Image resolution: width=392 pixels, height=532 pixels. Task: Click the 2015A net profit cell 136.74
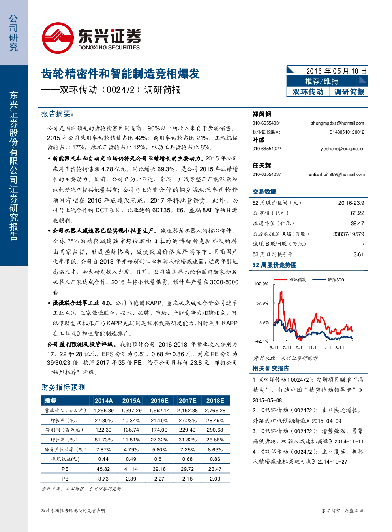click(131, 430)
